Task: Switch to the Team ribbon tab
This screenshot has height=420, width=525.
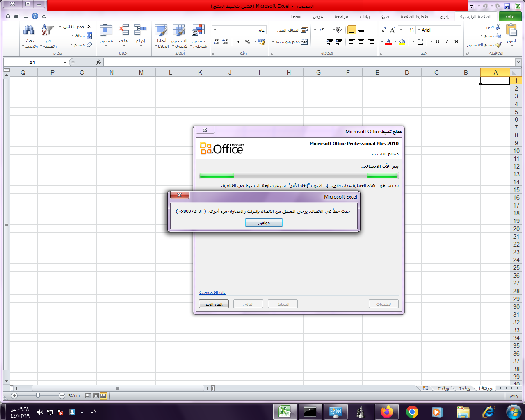Action: pos(296,16)
